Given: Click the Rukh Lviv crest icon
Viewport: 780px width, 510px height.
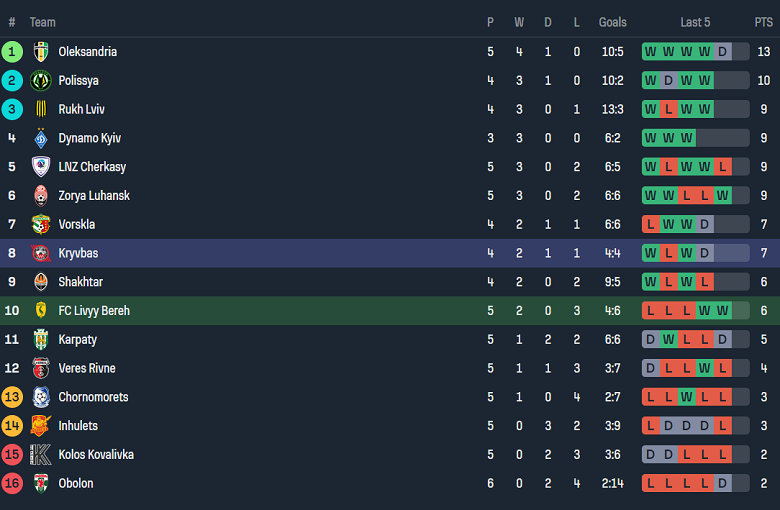Looking at the screenshot, I should pos(41,110).
